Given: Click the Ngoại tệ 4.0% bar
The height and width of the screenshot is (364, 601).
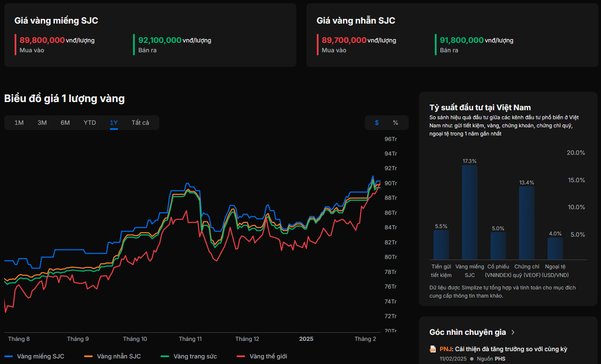Looking at the screenshot, I should click(555, 249).
